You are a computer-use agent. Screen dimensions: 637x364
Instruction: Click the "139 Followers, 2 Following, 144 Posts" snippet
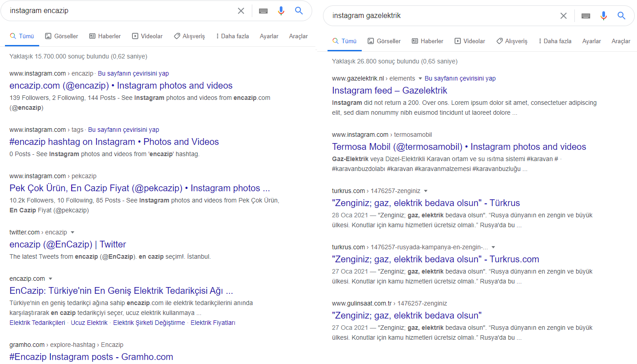click(x=140, y=103)
